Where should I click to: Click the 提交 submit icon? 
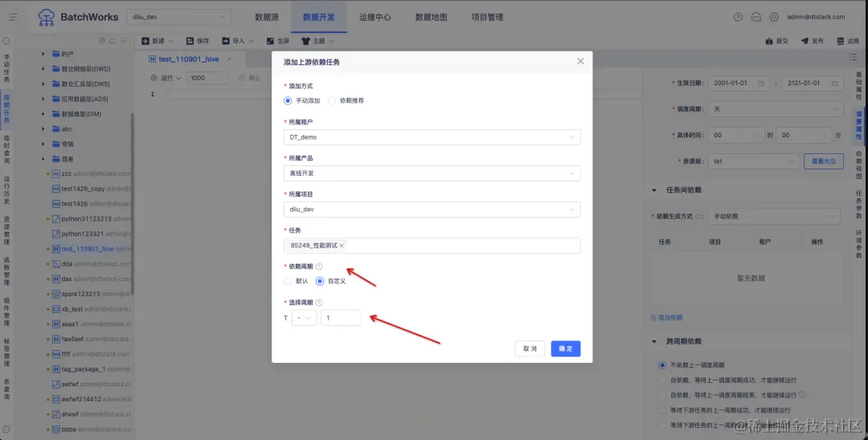[x=769, y=41]
